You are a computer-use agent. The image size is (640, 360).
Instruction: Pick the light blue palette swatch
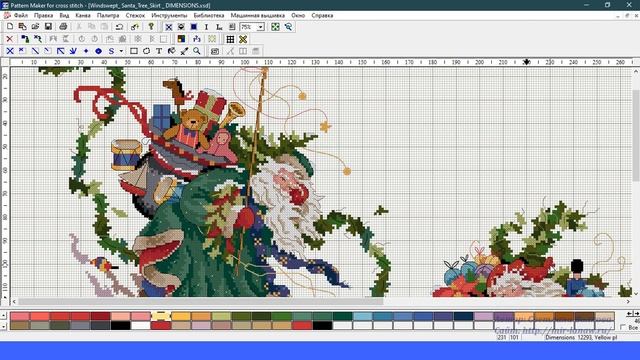pyautogui.click(x=362, y=316)
